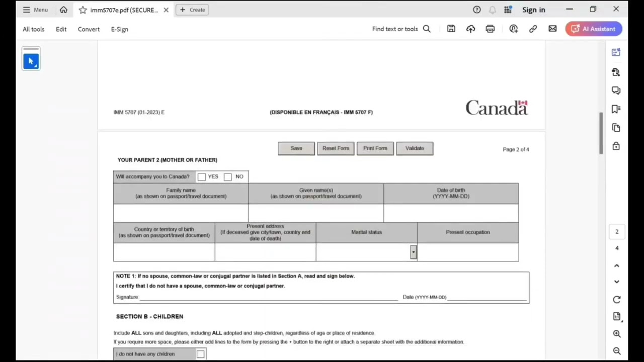Click the up chevron for previous page
The image size is (644, 362).
tap(616, 265)
